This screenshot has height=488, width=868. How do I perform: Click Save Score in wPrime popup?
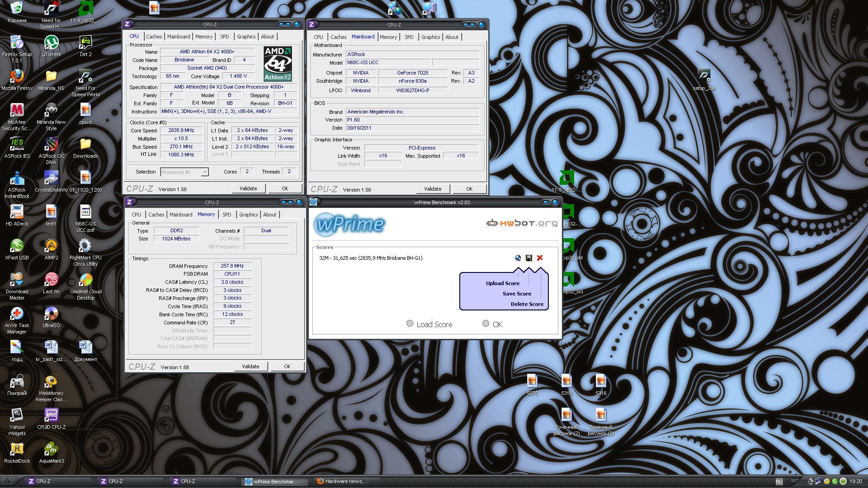click(517, 294)
